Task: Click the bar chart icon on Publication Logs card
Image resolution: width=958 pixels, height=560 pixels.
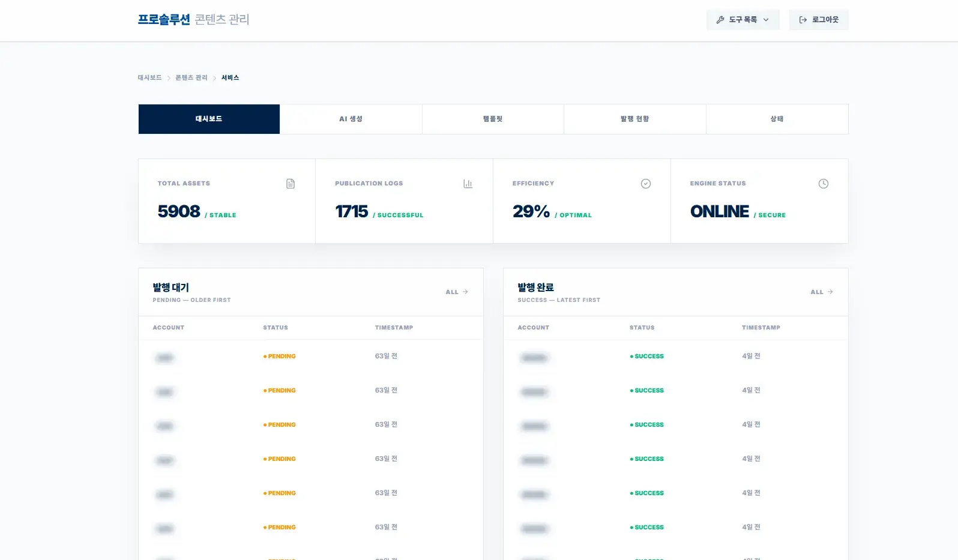Action: (468, 184)
